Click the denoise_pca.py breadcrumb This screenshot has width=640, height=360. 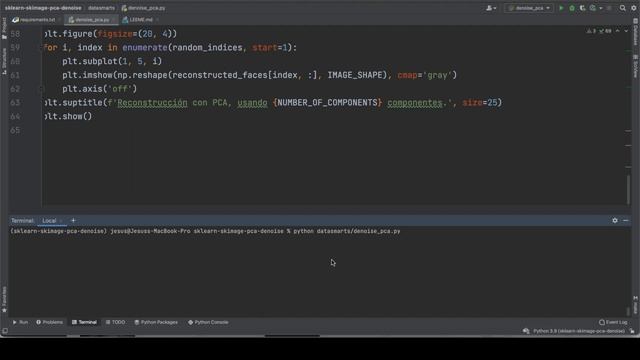pos(144,8)
